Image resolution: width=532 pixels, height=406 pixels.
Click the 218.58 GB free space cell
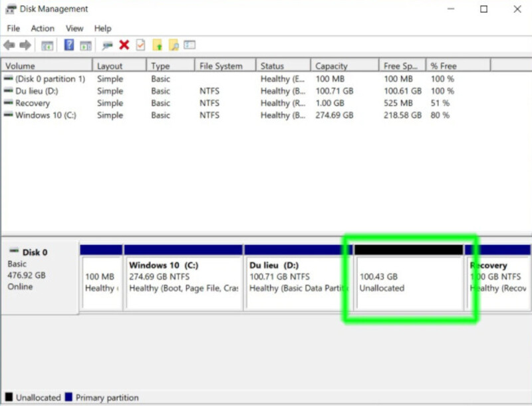pyautogui.click(x=403, y=115)
